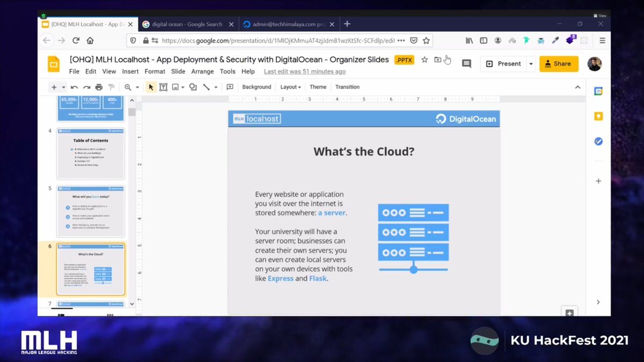
Task: Open the Google Slides home icon
Action: (x=53, y=64)
